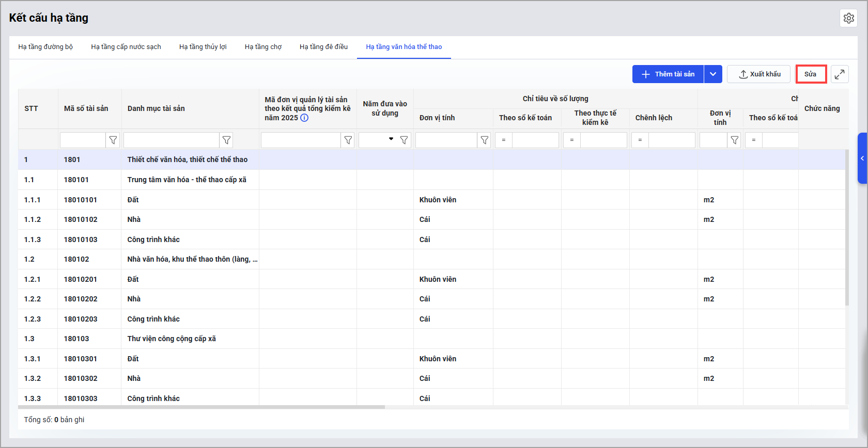Screen dimensions: 868x448
Task: Switch to Hạ tầng đường bộ tab
Action: pyautogui.click(x=45, y=47)
